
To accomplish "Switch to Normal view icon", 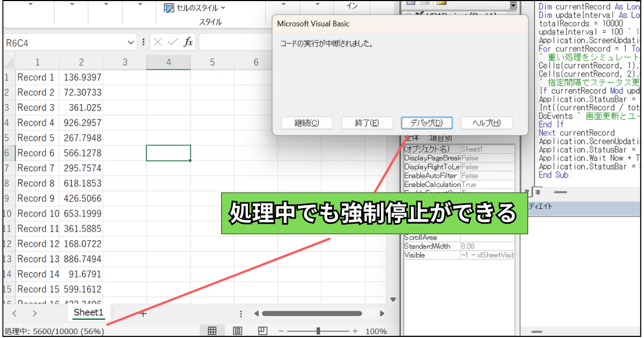I will click(x=212, y=330).
